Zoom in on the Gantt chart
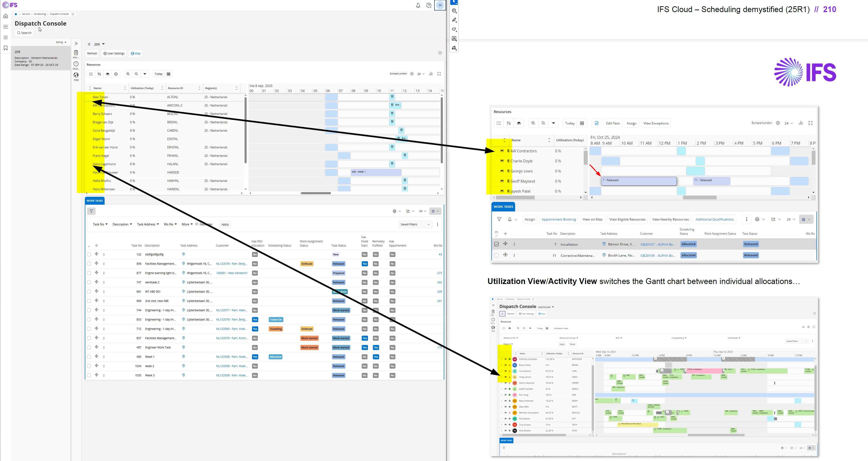 point(128,74)
